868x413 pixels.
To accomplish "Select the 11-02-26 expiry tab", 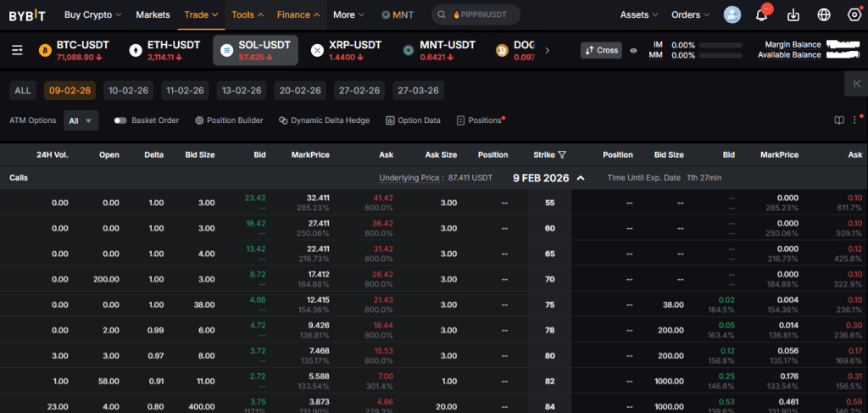I will coord(185,90).
